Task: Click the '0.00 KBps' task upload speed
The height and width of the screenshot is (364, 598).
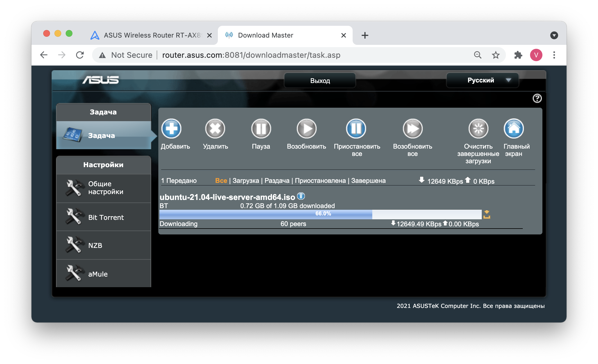Action: pyautogui.click(x=464, y=224)
